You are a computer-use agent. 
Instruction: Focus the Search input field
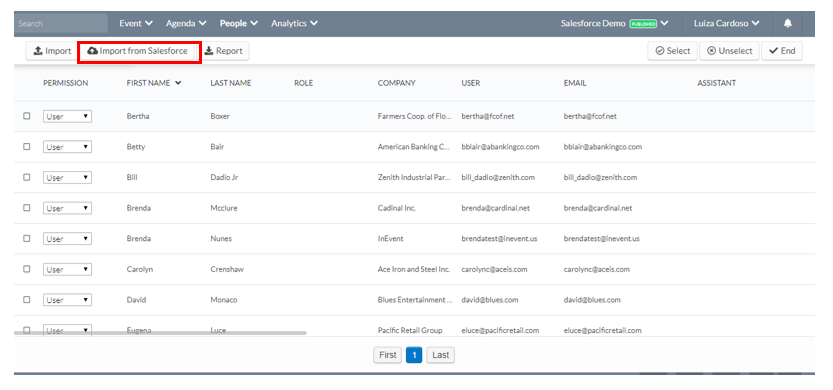click(x=61, y=23)
